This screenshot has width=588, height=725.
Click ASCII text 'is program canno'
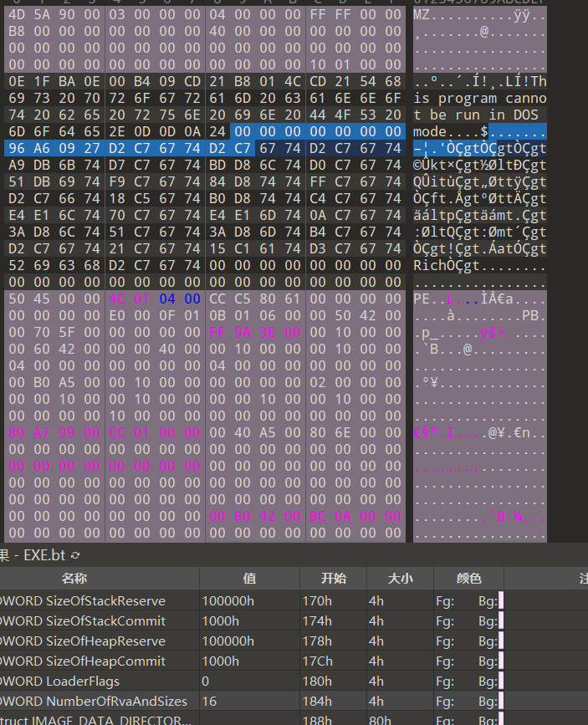click(480, 98)
